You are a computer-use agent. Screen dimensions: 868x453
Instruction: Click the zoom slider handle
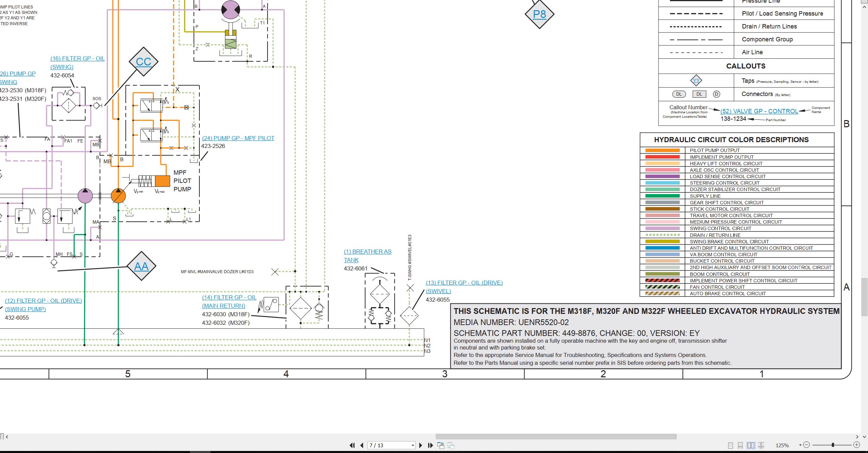pos(833,445)
